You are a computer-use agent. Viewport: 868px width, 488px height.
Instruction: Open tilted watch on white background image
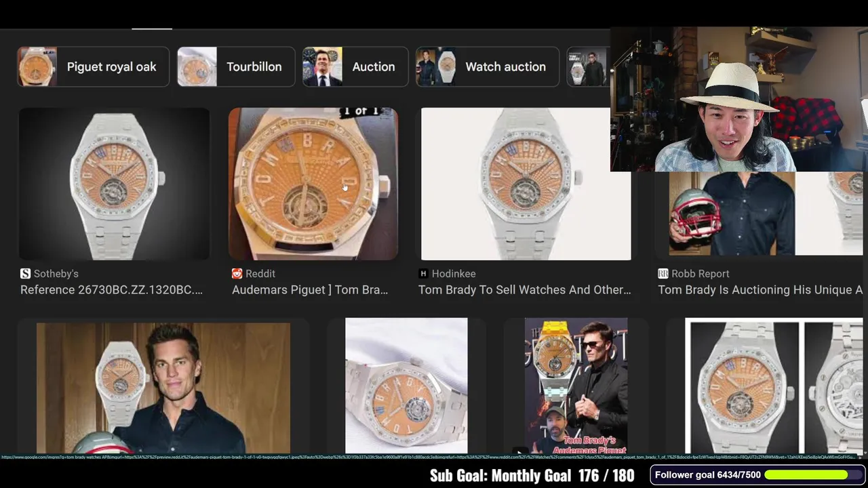(x=406, y=386)
